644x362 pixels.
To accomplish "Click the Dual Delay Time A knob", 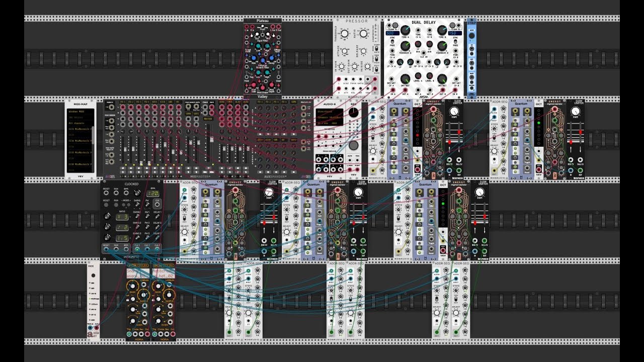I will pos(405,30).
